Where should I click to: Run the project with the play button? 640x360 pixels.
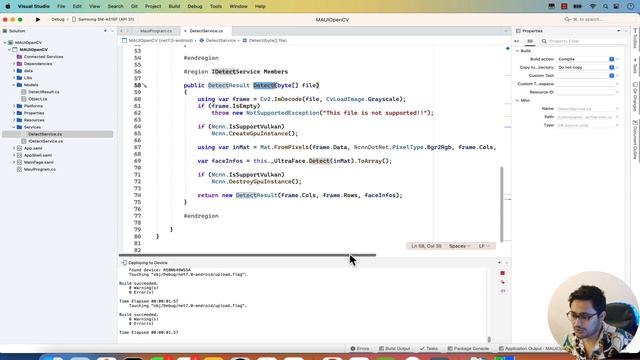click(x=38, y=19)
